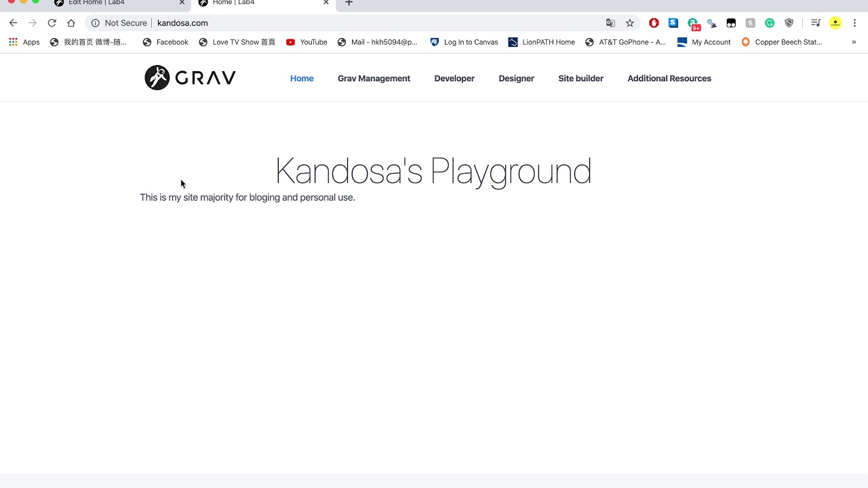
Task: Open the Tampermonkey extension icon
Action: (731, 23)
